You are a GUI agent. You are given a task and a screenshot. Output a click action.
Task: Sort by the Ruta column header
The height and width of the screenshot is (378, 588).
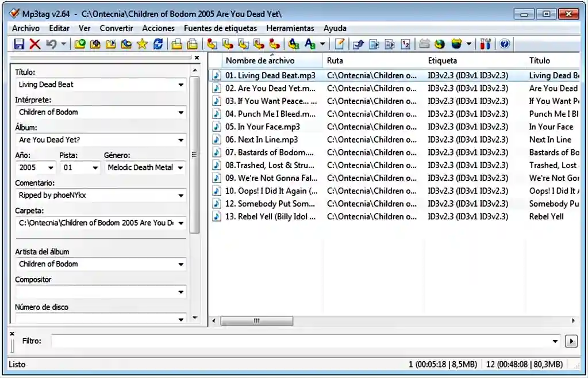tap(374, 60)
